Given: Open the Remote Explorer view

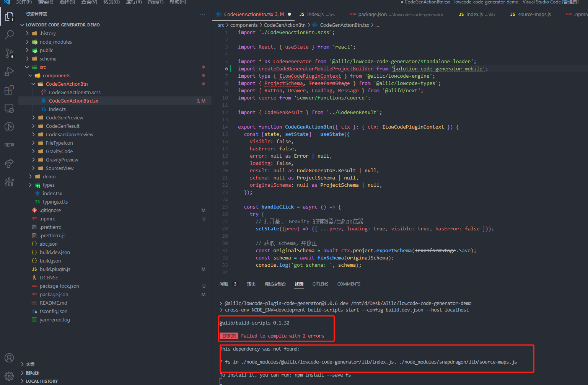Looking at the screenshot, I should click(9, 108).
